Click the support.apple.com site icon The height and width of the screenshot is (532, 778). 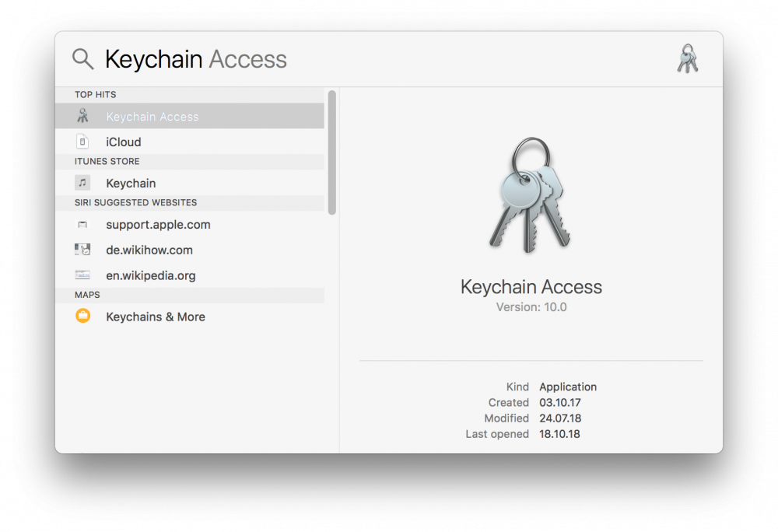pos(82,225)
